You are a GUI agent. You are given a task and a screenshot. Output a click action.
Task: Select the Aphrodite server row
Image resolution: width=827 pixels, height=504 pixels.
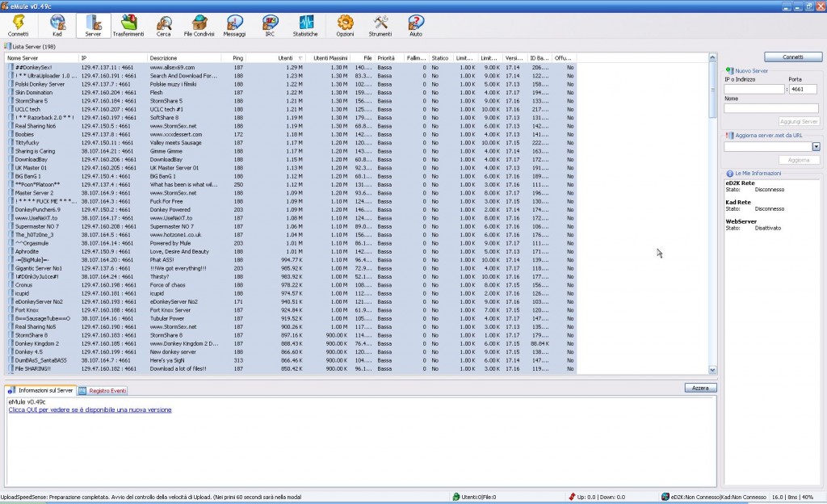pos(291,251)
